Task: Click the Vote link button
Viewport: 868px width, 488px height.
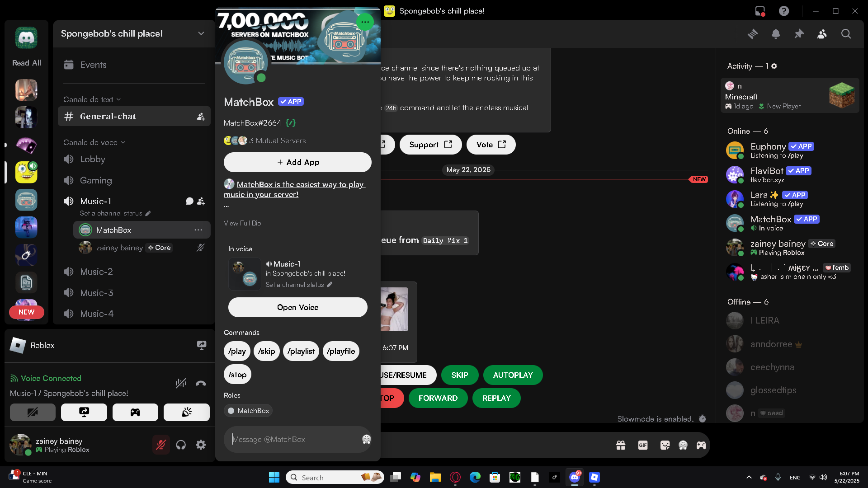Action: point(491,145)
